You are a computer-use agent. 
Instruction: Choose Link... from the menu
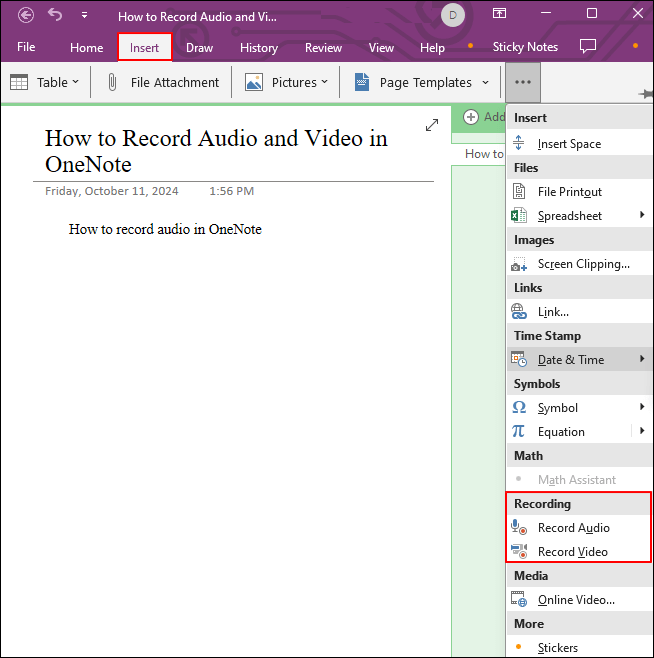tap(579, 312)
